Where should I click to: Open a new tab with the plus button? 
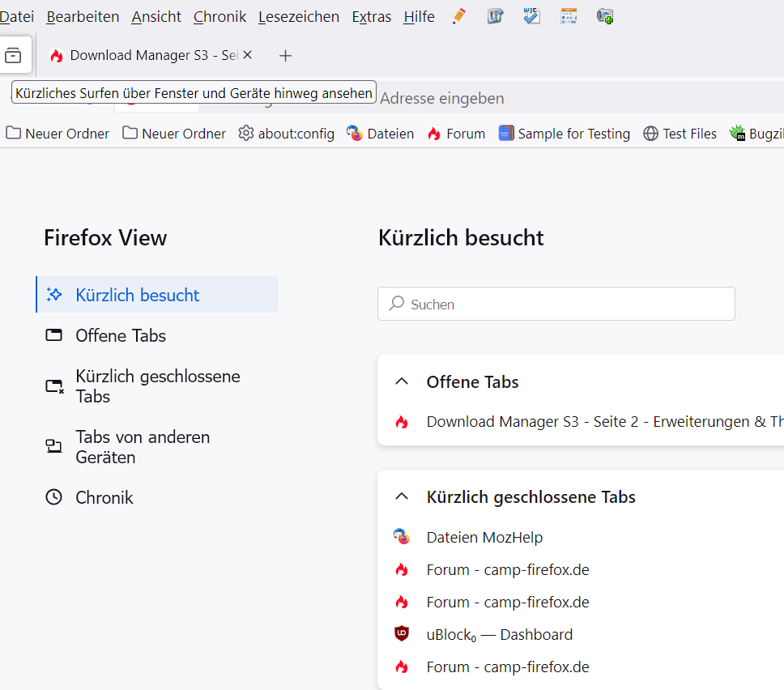click(x=285, y=56)
